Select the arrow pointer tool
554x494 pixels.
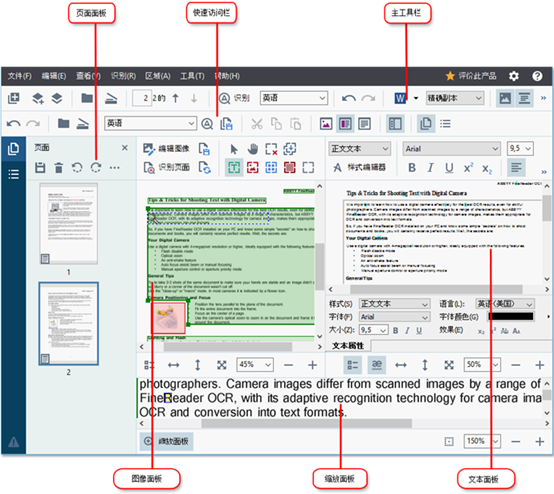234,149
